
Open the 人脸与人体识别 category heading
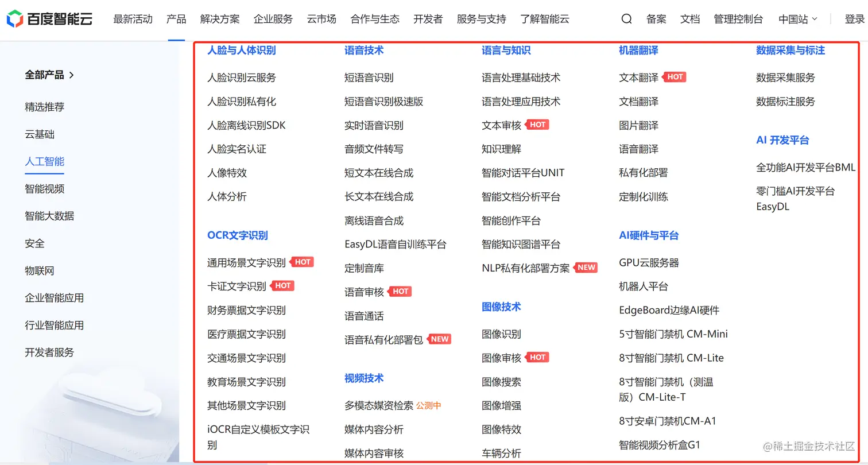pos(241,51)
